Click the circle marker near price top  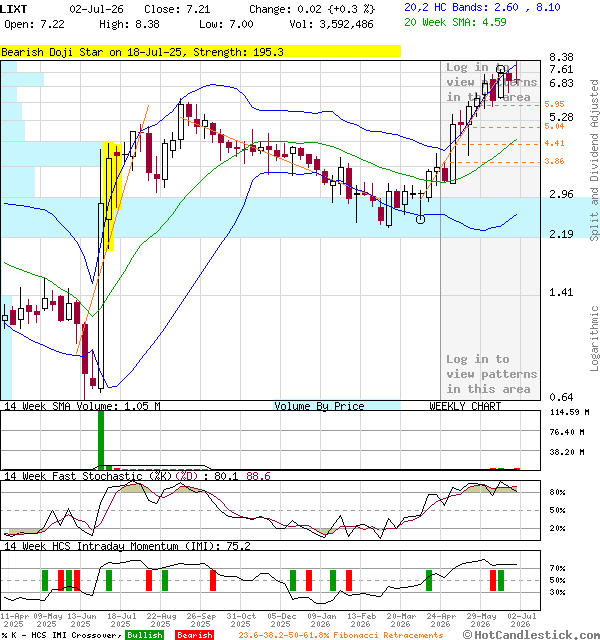(500, 69)
